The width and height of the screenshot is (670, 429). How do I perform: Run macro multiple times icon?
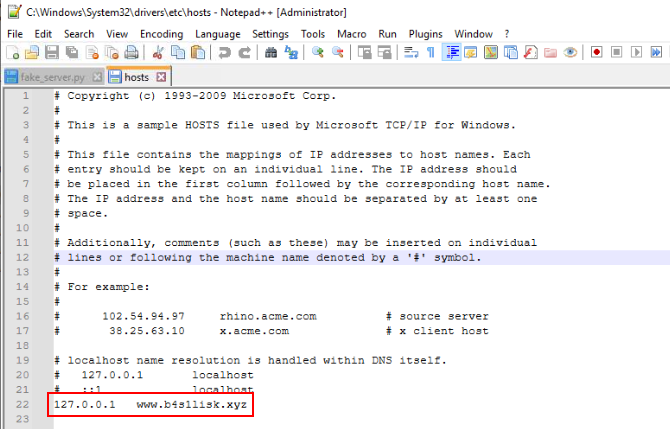click(656, 53)
